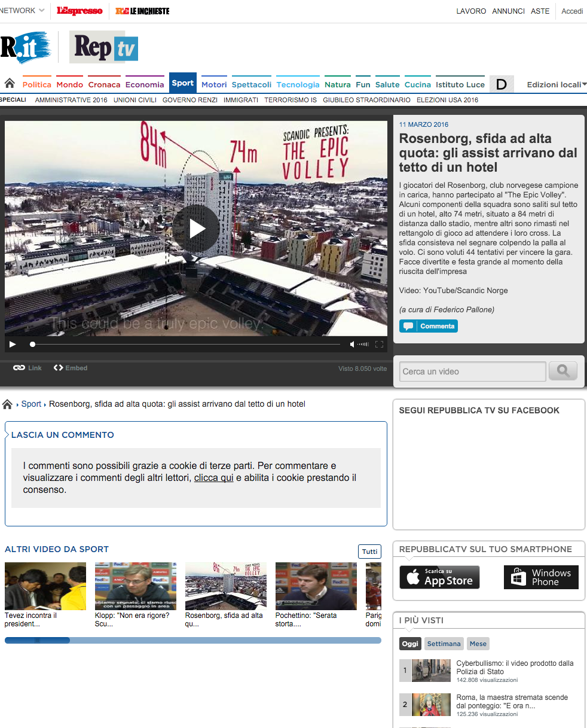This screenshot has height=728, width=587.
Task: Open the Istituto Luce section
Action: coord(460,84)
